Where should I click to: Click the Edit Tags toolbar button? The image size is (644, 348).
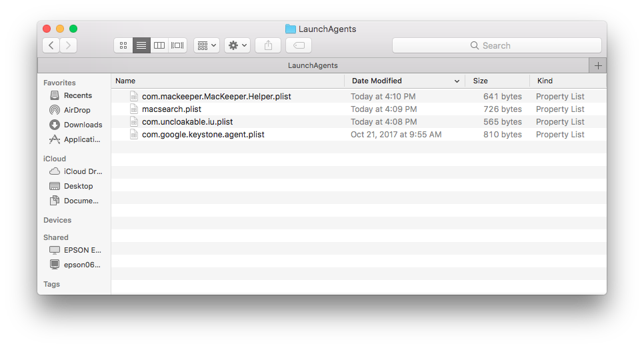(299, 45)
